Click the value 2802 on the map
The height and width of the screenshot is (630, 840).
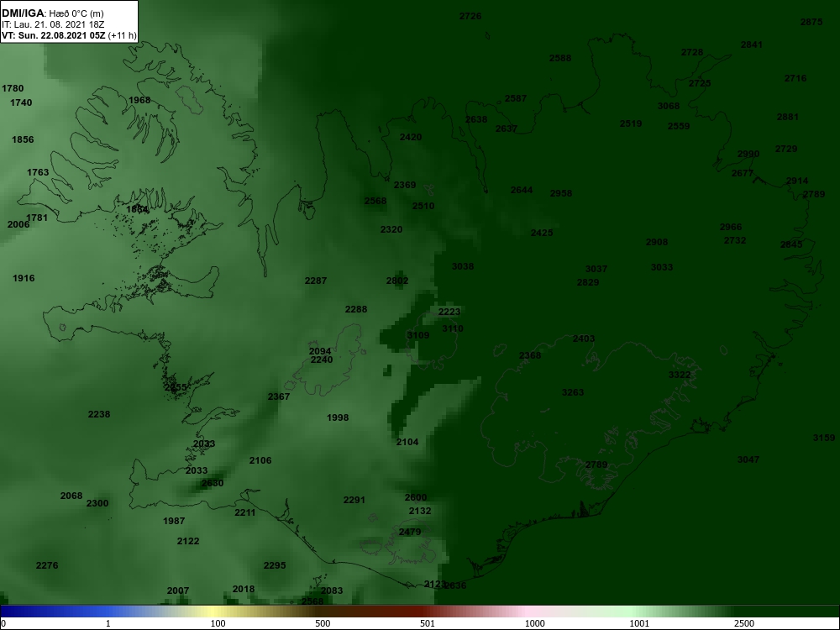coord(397,281)
